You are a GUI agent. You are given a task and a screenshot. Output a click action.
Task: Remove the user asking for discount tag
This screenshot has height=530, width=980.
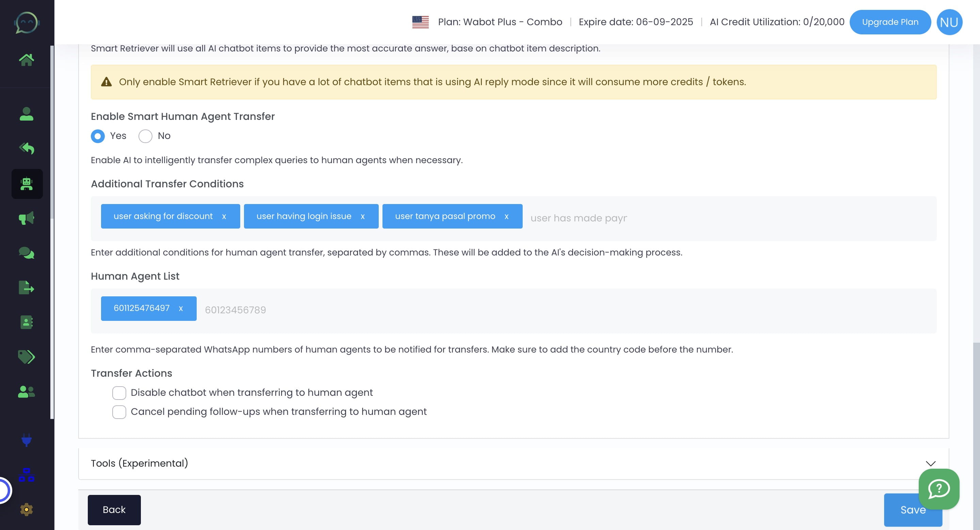click(224, 217)
